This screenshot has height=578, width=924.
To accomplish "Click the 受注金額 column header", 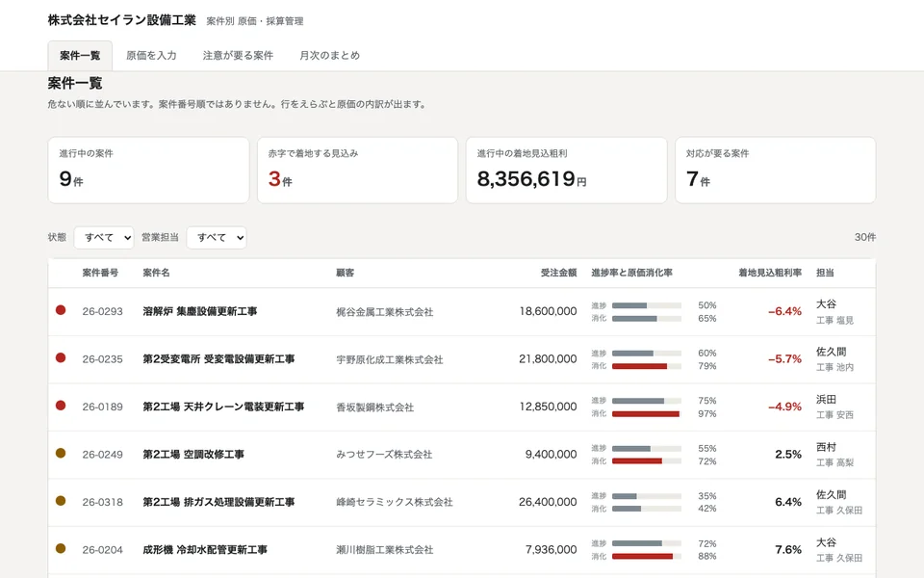I will (558, 273).
